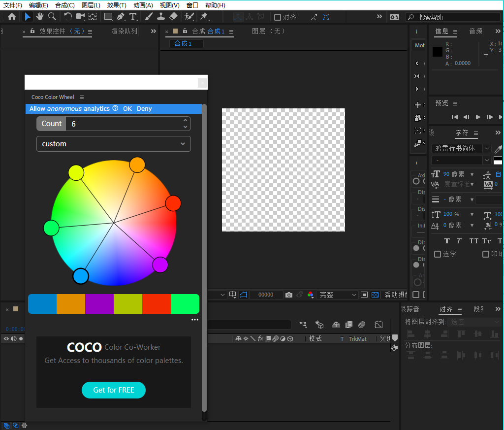The image size is (504, 430).
Task: Enable motion blur icon in timeline
Action: coord(362,325)
